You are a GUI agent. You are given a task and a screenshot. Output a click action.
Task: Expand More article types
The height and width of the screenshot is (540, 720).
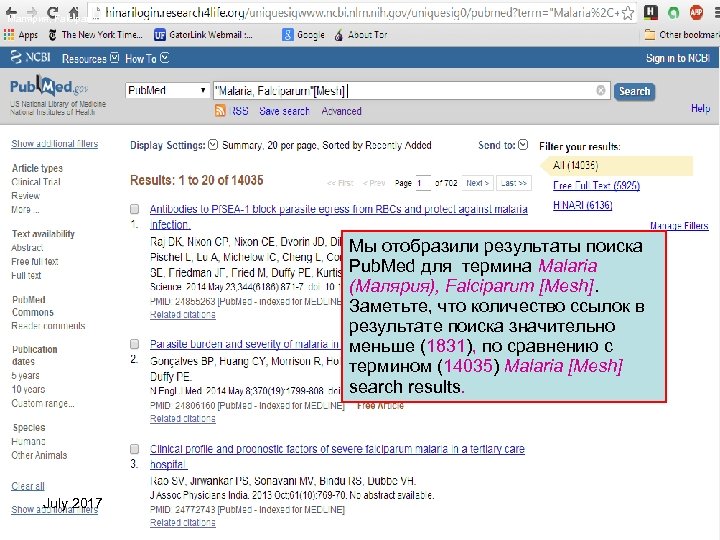click(25, 209)
